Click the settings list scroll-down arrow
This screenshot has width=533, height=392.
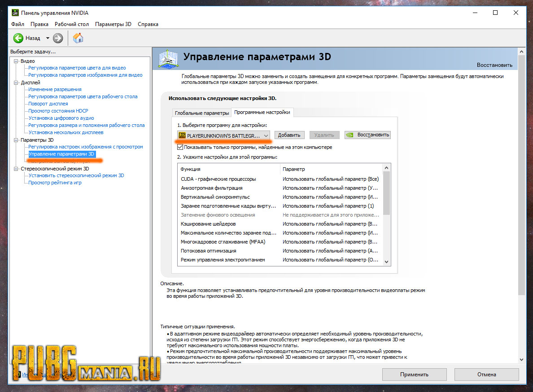click(x=386, y=261)
